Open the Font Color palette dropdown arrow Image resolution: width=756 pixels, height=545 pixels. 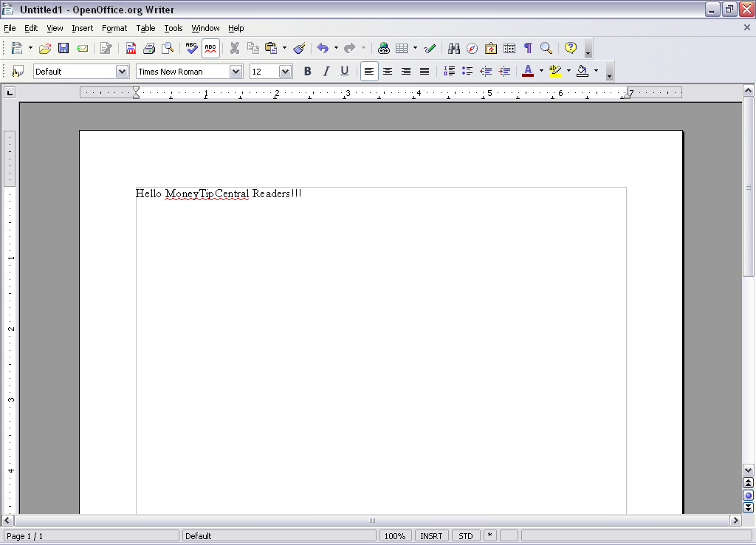541,72
